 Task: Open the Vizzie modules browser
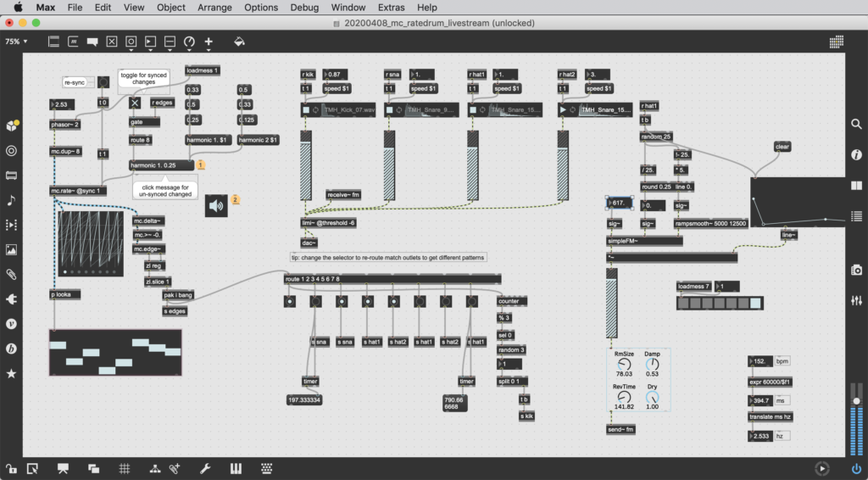click(11, 324)
